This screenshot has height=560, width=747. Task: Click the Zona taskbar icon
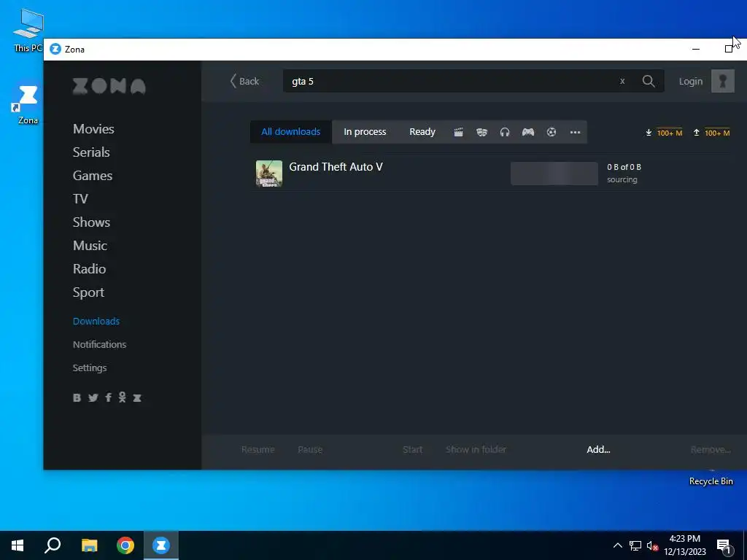tap(161, 545)
